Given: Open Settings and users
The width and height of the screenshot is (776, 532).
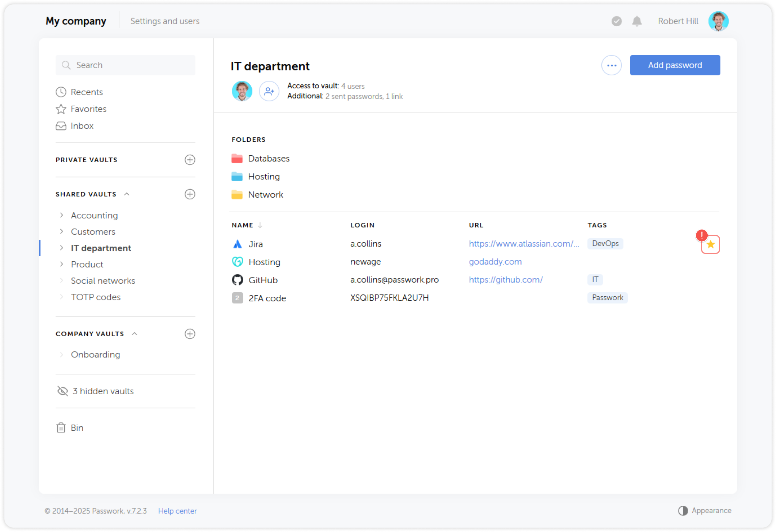Looking at the screenshot, I should [165, 21].
